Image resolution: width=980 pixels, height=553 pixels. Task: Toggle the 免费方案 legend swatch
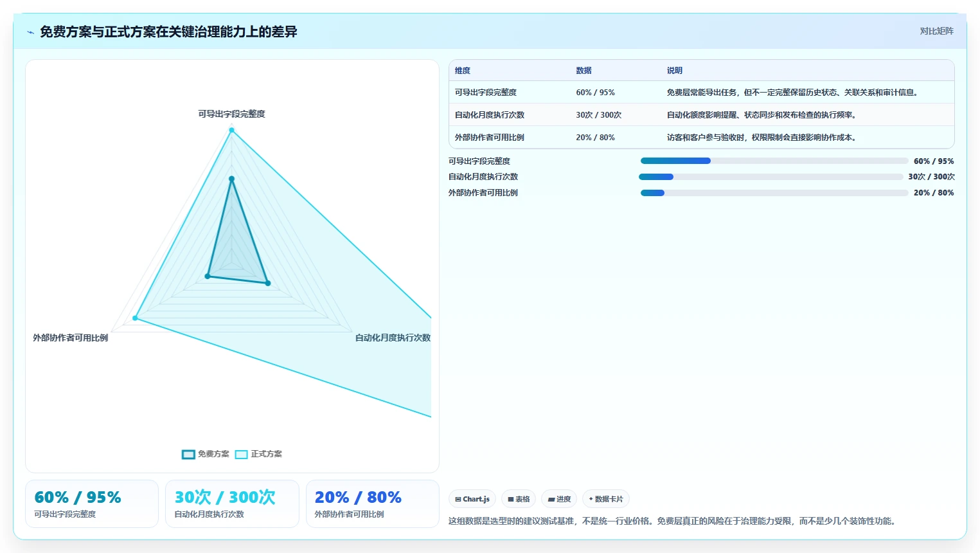pos(188,455)
